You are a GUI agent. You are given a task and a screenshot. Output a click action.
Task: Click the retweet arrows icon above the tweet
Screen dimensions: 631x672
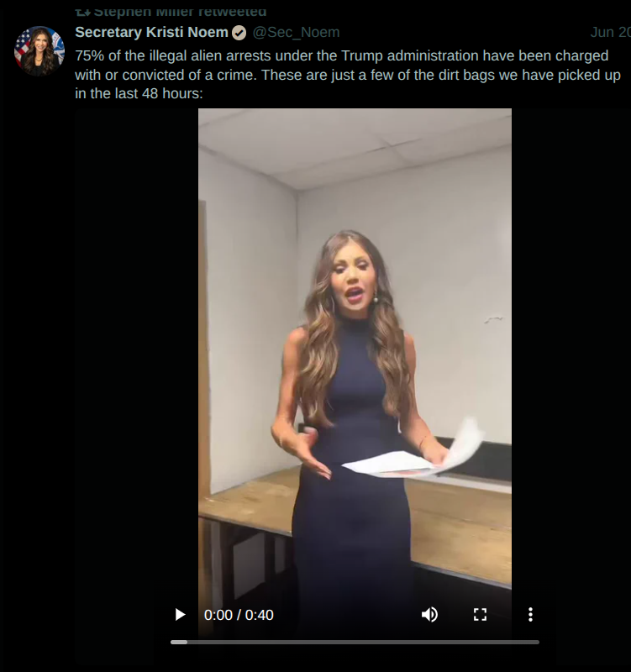click(x=83, y=12)
